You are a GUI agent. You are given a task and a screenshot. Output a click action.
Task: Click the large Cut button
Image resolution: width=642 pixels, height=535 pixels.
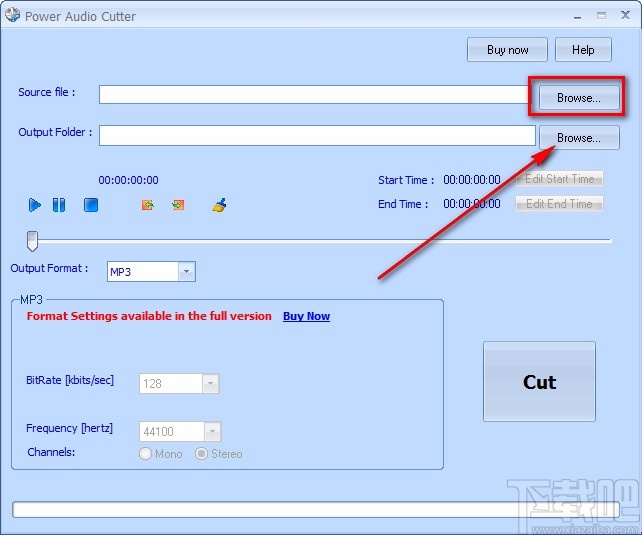coord(539,381)
